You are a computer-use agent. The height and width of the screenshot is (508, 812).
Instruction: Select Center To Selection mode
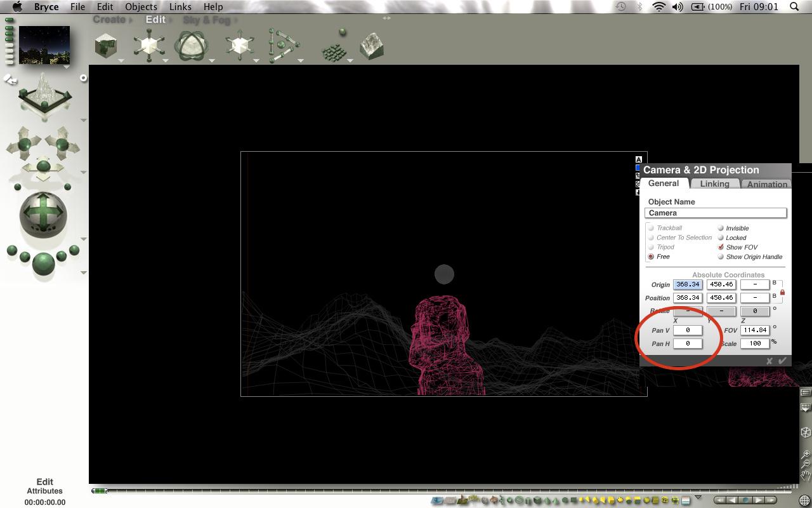click(651, 237)
